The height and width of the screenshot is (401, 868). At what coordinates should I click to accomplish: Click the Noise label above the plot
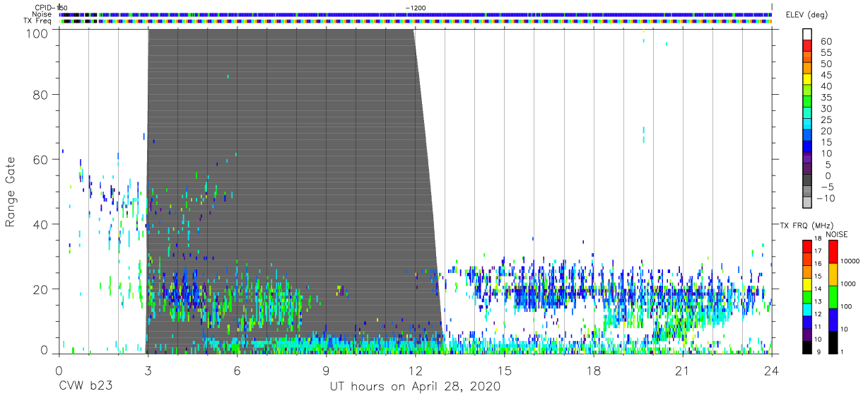click(x=41, y=13)
